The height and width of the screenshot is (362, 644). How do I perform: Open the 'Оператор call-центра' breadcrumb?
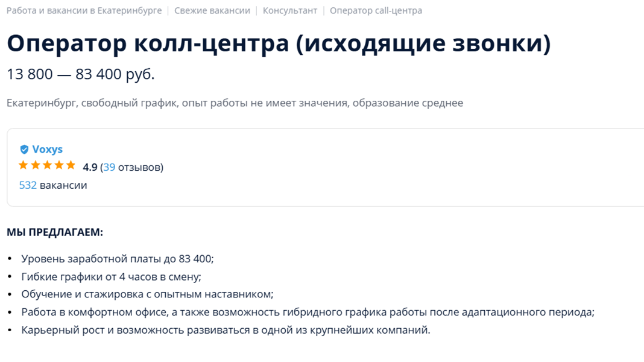point(376,11)
